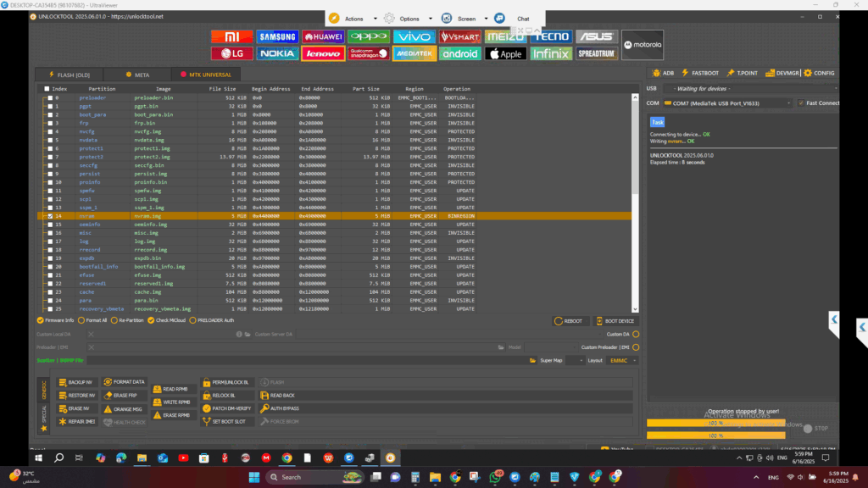The height and width of the screenshot is (488, 868).
Task: Toggle the Firmware Info option
Action: click(41, 320)
